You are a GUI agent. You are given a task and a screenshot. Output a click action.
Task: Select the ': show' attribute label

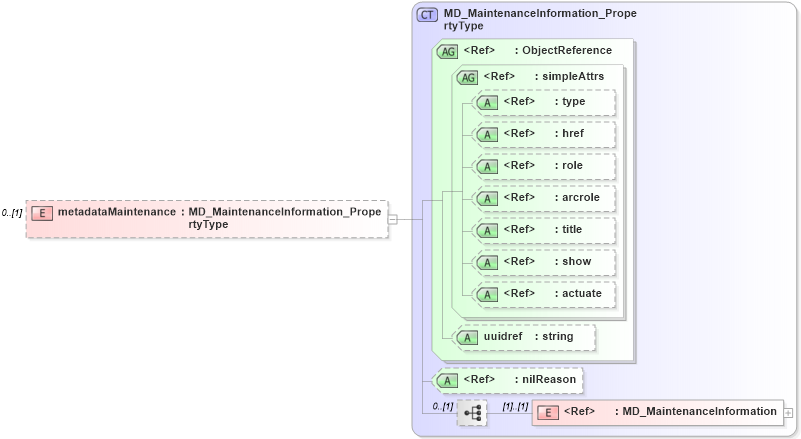(573, 261)
